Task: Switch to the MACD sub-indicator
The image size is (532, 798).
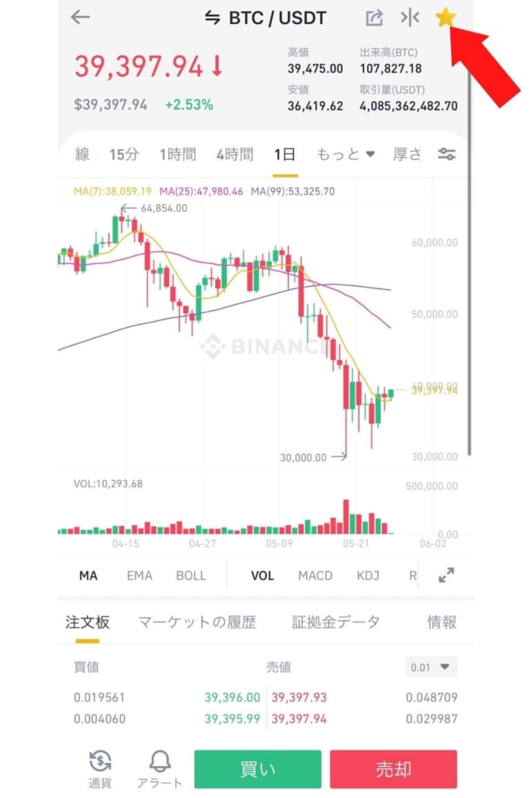Action: coord(315,576)
